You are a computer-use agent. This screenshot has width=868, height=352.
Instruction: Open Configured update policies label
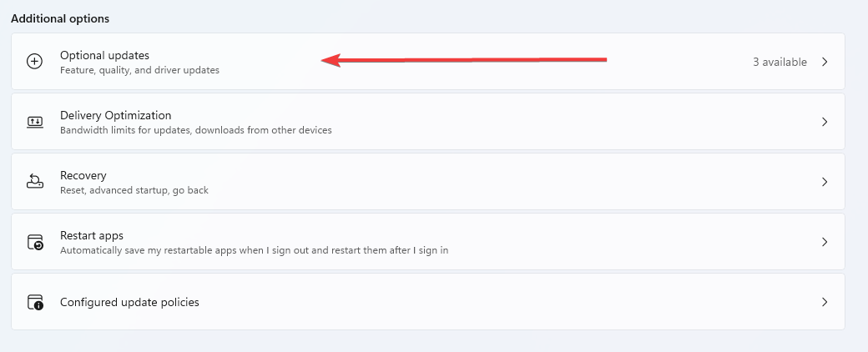click(x=129, y=302)
